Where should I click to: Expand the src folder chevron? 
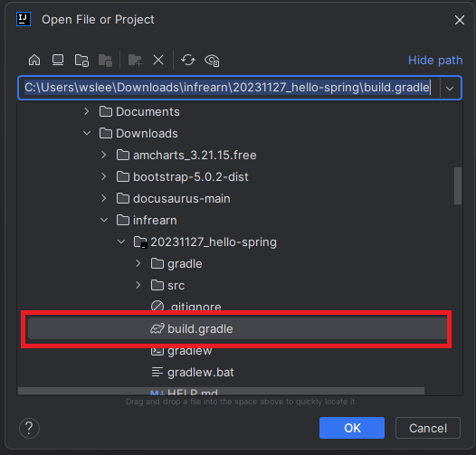coord(138,285)
